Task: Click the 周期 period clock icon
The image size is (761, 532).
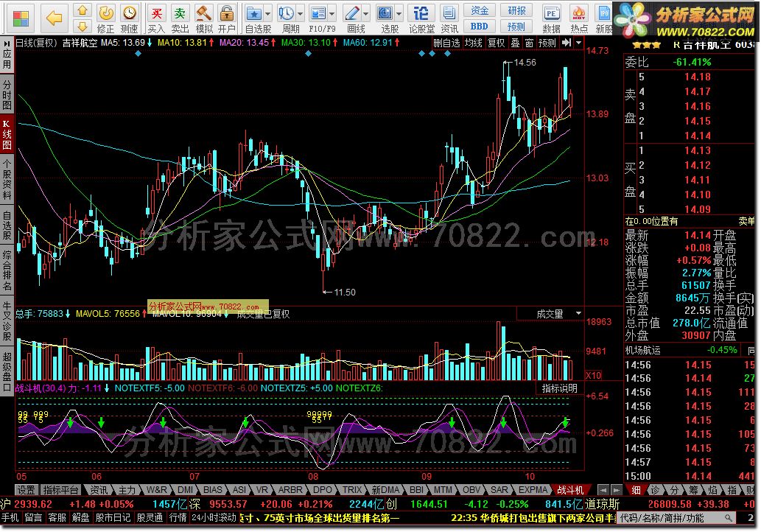Action: coord(287,13)
